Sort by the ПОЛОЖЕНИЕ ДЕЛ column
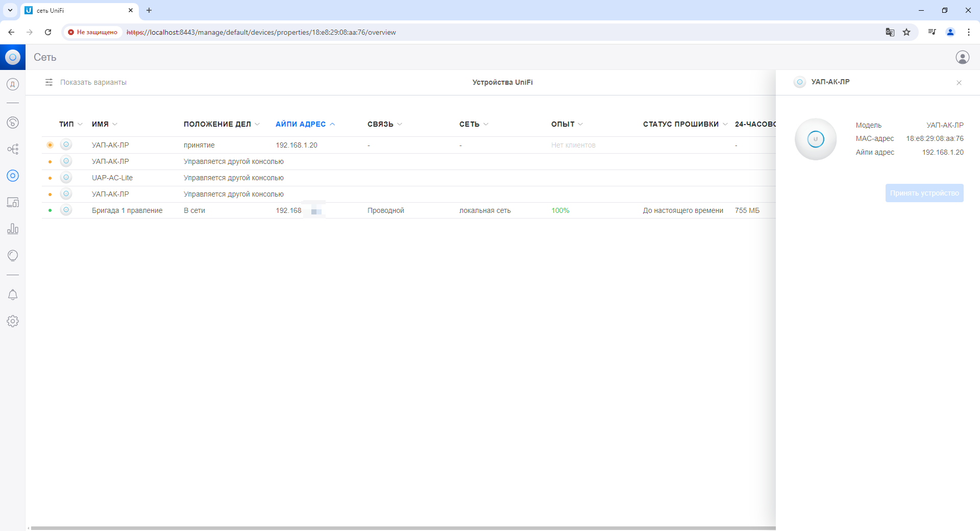The image size is (980, 531). pyautogui.click(x=222, y=124)
